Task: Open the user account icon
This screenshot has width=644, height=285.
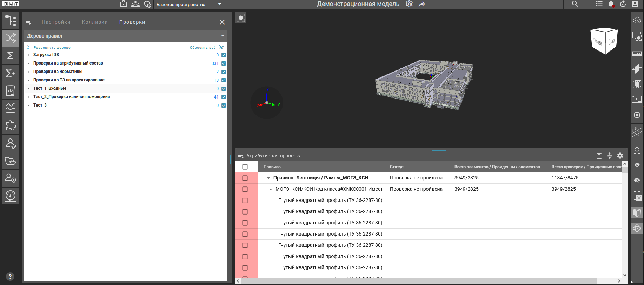Action: [635, 4]
